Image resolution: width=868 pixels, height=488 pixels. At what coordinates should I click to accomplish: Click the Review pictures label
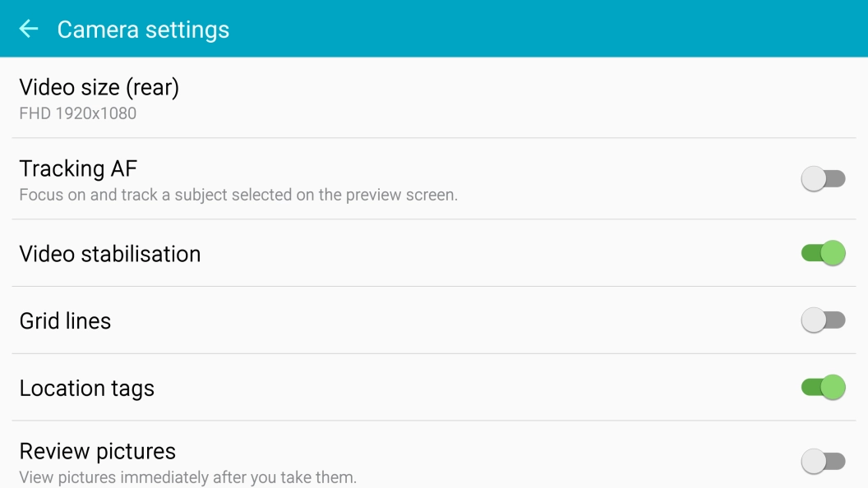[98, 451]
